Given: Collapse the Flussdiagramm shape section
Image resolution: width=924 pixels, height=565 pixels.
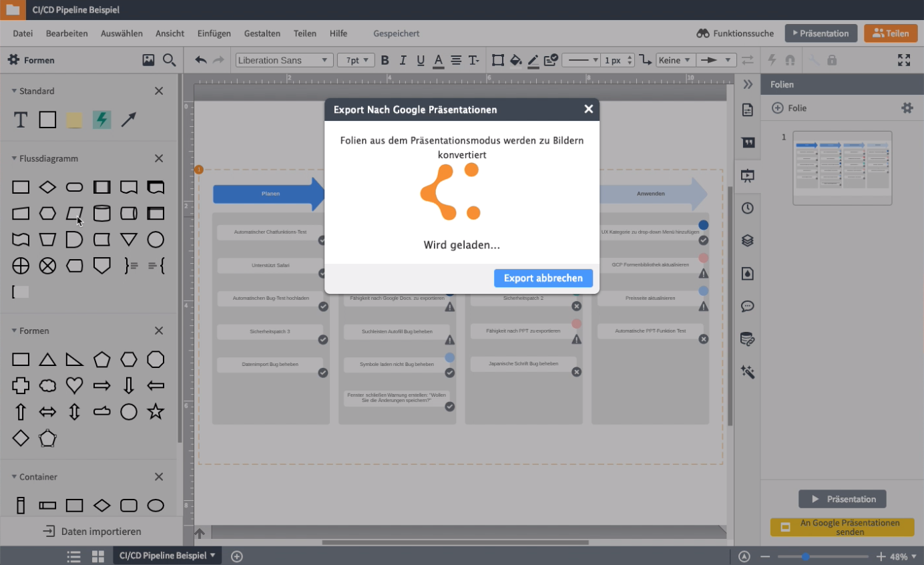Looking at the screenshot, I should coord(14,158).
